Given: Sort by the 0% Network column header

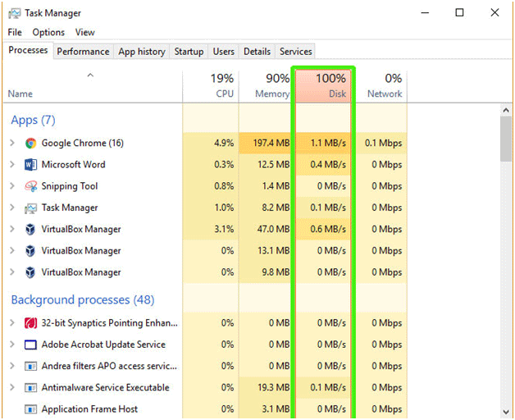Looking at the screenshot, I should point(381,86).
